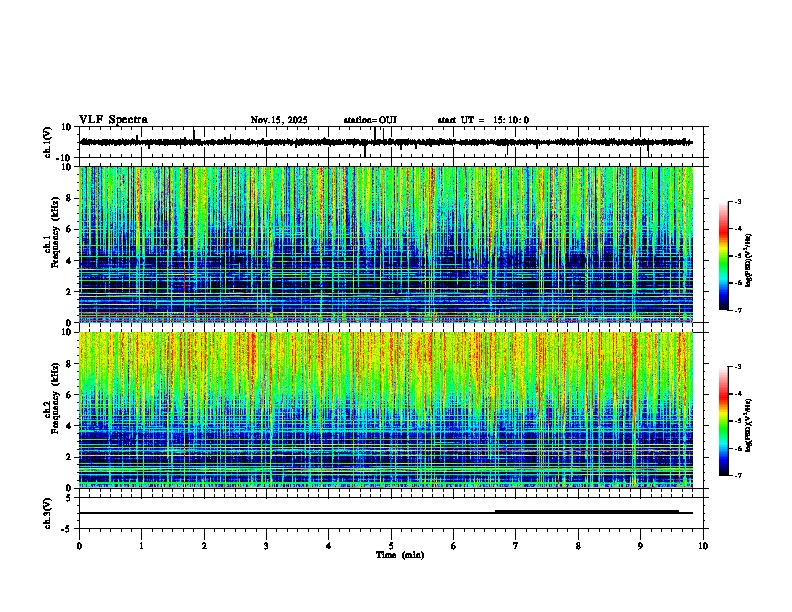
Task: Click the ch.1 spectrogram color scale bar
Action: coord(723,256)
